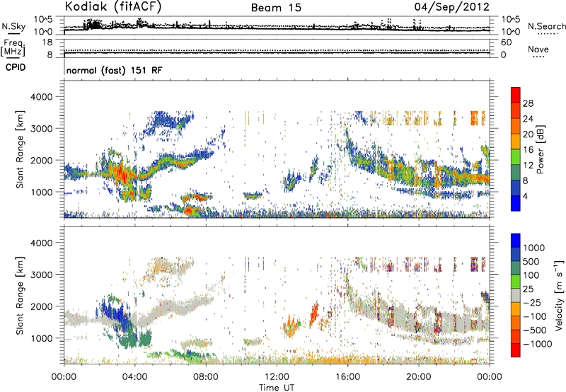Click the 'Velocity [m s-1]' colorbar label

coord(559,295)
